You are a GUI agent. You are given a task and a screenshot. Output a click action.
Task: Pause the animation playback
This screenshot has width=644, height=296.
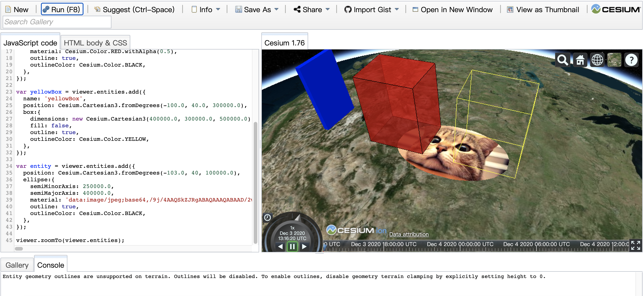tap(292, 247)
